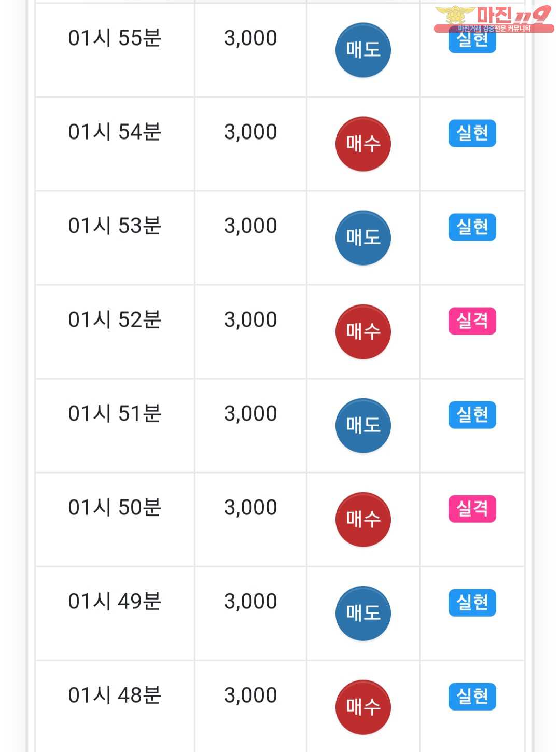The image size is (560, 752).
Task: Click the red 매수 circle at 01시 52분
Action: tap(363, 332)
